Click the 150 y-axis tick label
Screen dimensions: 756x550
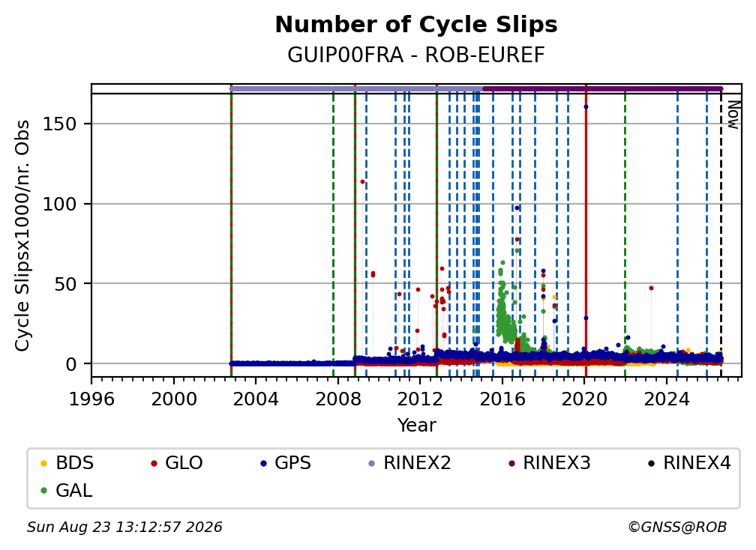60,124
